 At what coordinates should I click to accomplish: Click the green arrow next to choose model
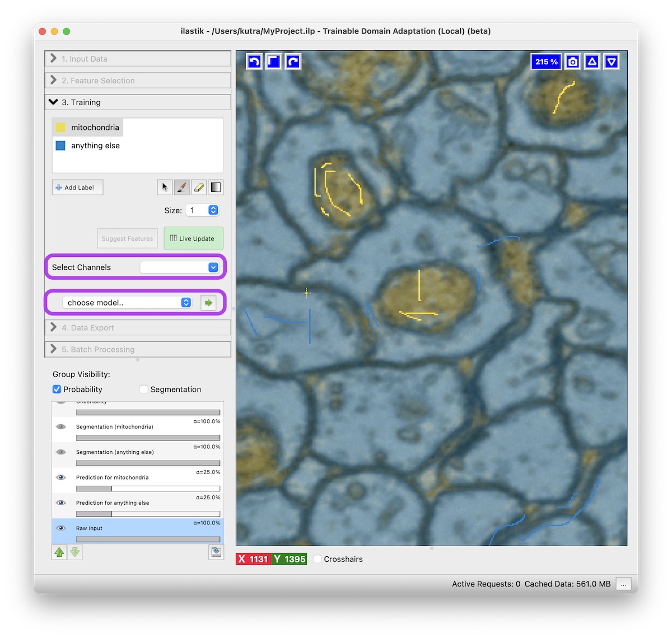coord(208,303)
